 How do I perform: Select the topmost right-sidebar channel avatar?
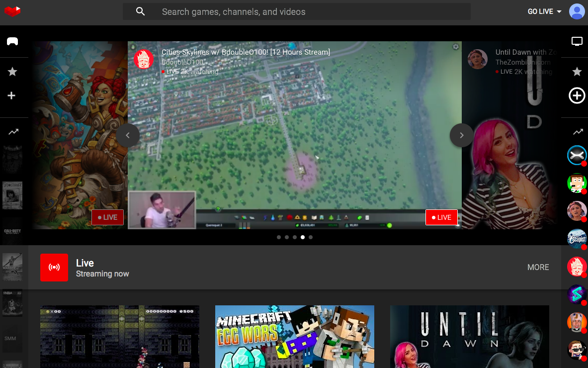[577, 155]
